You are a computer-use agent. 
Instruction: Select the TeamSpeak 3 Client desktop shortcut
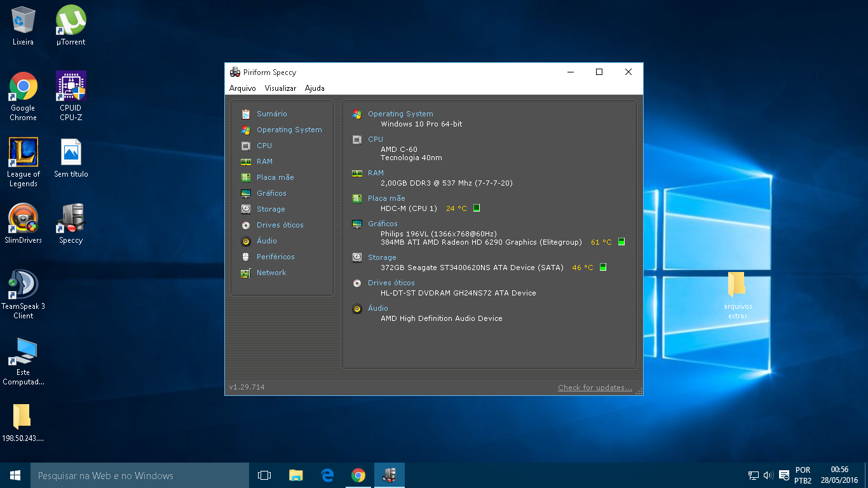(24, 295)
